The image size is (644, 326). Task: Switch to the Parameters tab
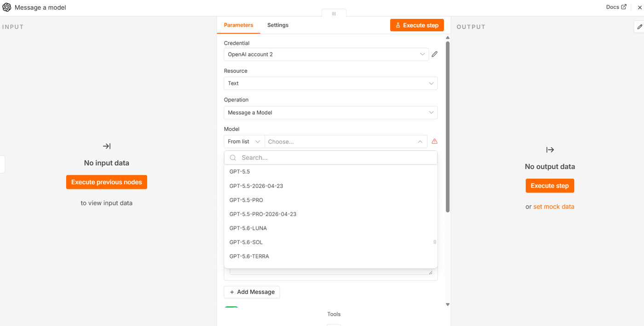click(x=238, y=25)
